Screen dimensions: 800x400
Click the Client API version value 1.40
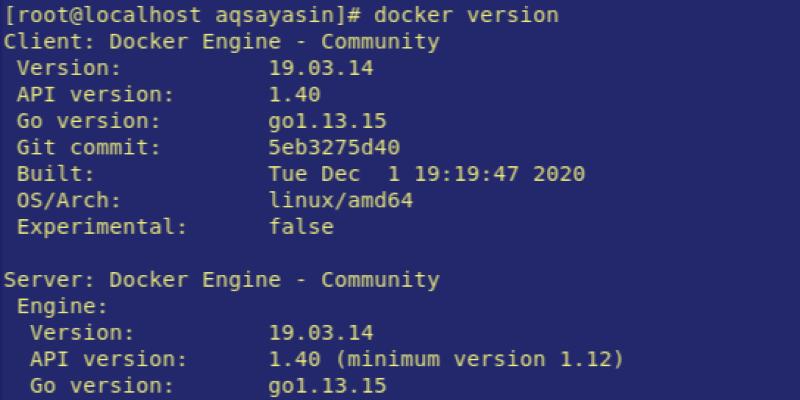click(295, 95)
